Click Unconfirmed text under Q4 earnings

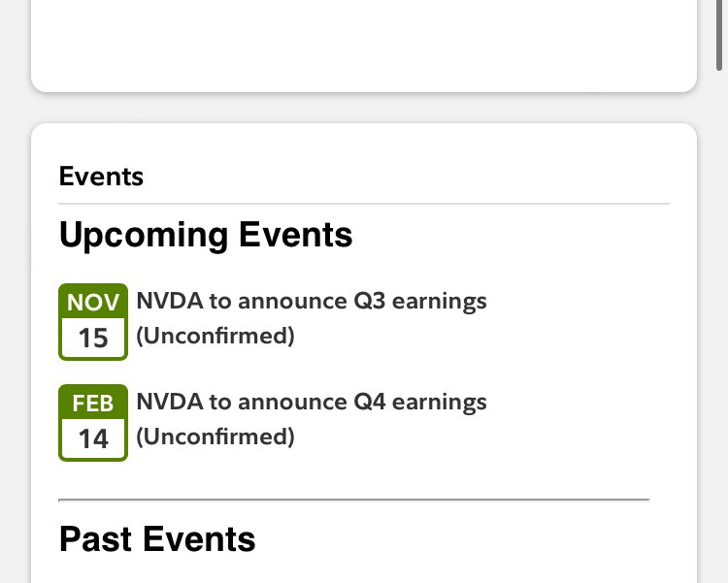pyautogui.click(x=215, y=437)
